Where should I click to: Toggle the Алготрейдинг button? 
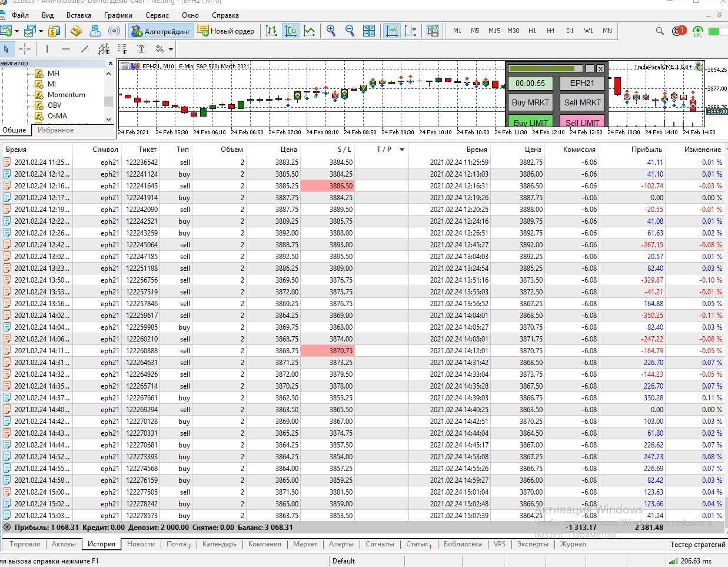(161, 31)
